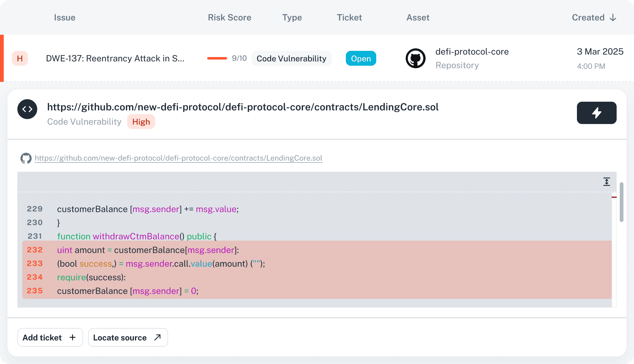Expand the collapsed code lines icon
The height and width of the screenshot is (364, 634).
pos(606,182)
